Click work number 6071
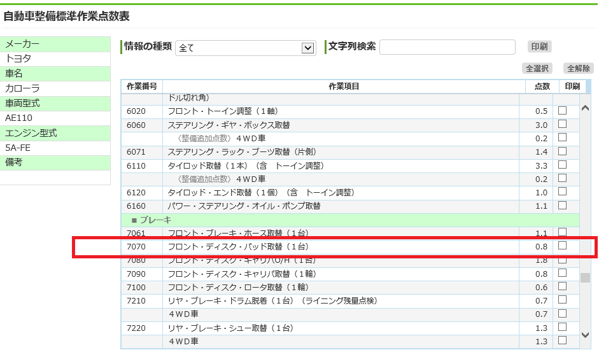Image resolution: width=606 pixels, height=364 pixels. [136, 152]
